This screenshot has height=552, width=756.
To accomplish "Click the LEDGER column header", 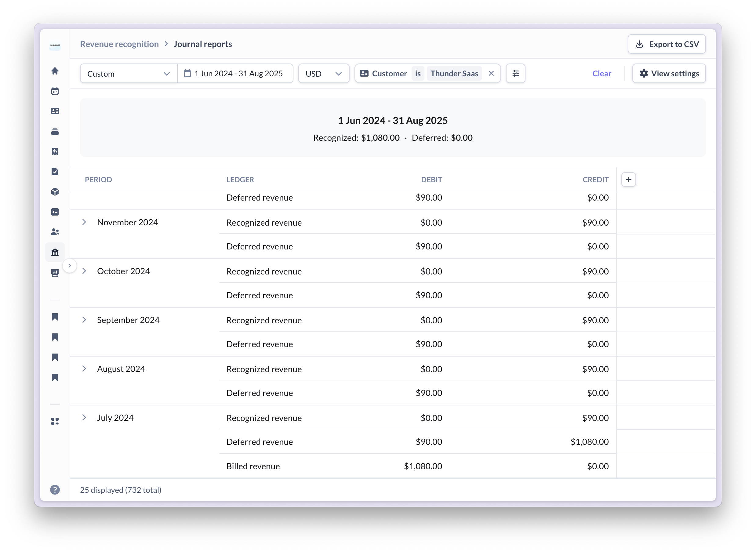I will point(240,180).
